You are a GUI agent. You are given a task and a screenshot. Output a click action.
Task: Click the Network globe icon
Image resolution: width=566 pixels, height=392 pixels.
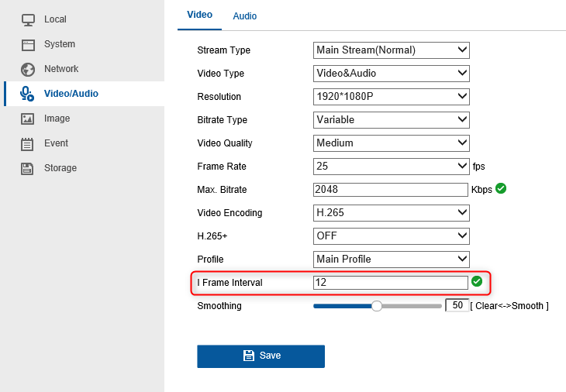click(x=28, y=69)
